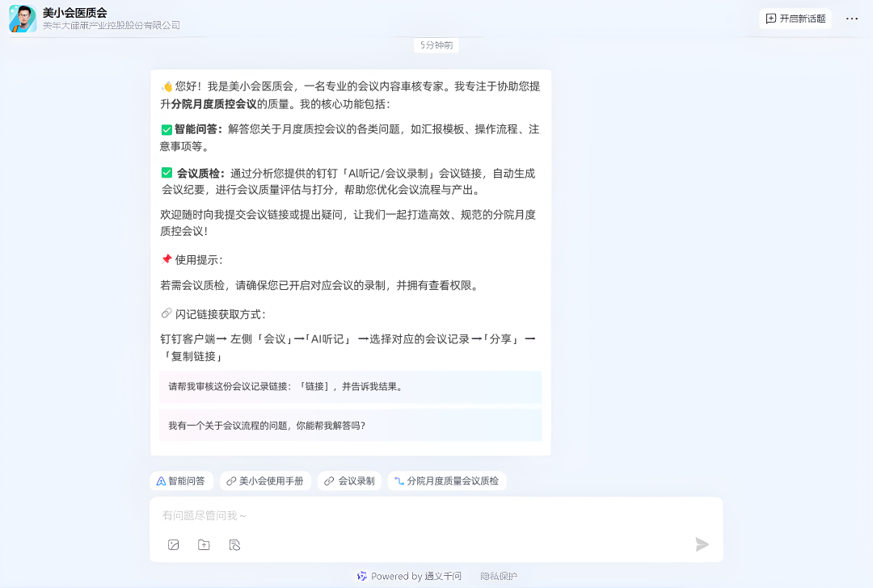Select the document attachment icon in input toolbar
The height and width of the screenshot is (588, 873).
point(234,544)
